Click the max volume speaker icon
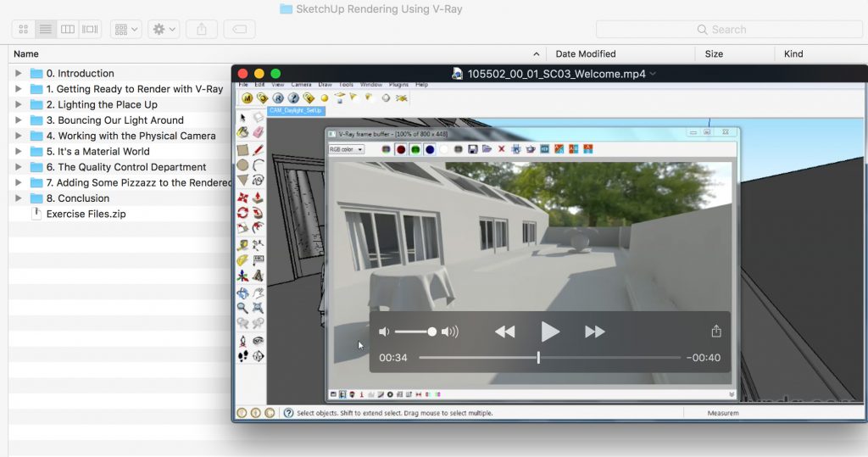This screenshot has width=868, height=457. click(x=450, y=332)
